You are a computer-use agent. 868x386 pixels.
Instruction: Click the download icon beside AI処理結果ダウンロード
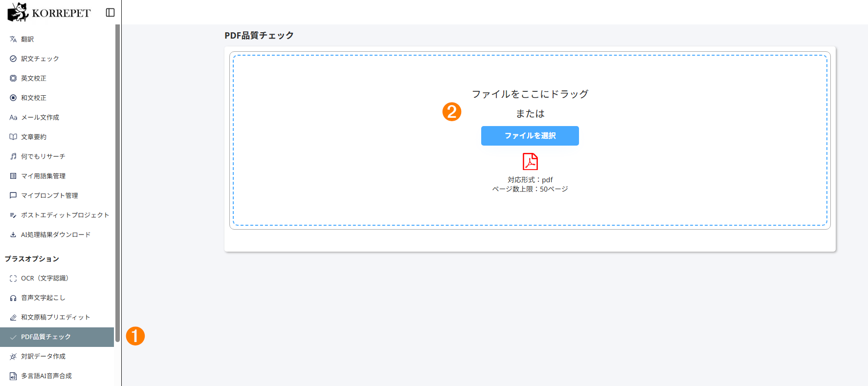point(13,235)
